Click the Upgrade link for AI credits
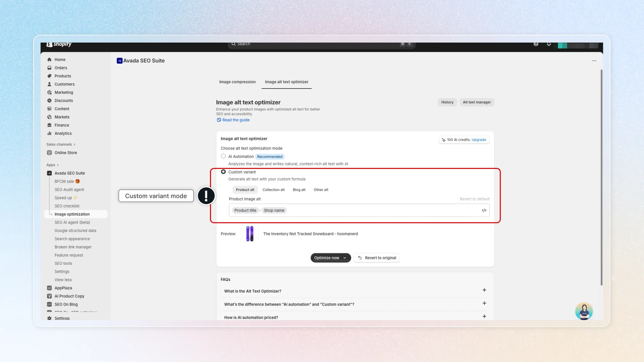This screenshot has width=644, height=362. point(479,140)
